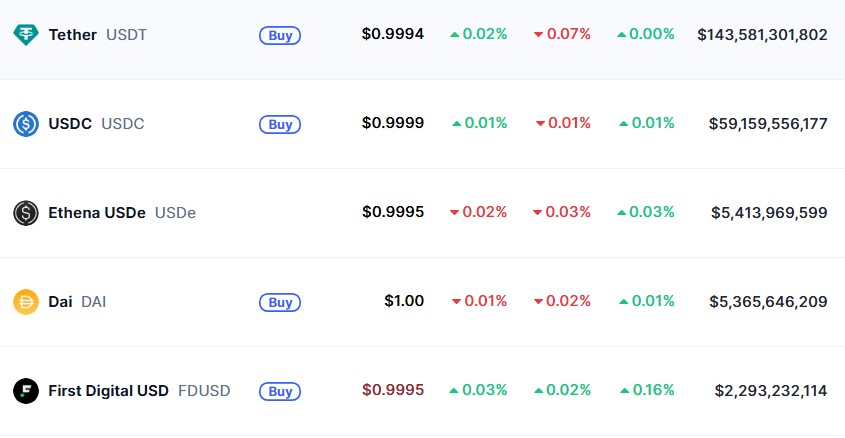This screenshot has height=438, width=845.
Task: Click the red $0.9995 FDUSD price
Action: click(393, 390)
